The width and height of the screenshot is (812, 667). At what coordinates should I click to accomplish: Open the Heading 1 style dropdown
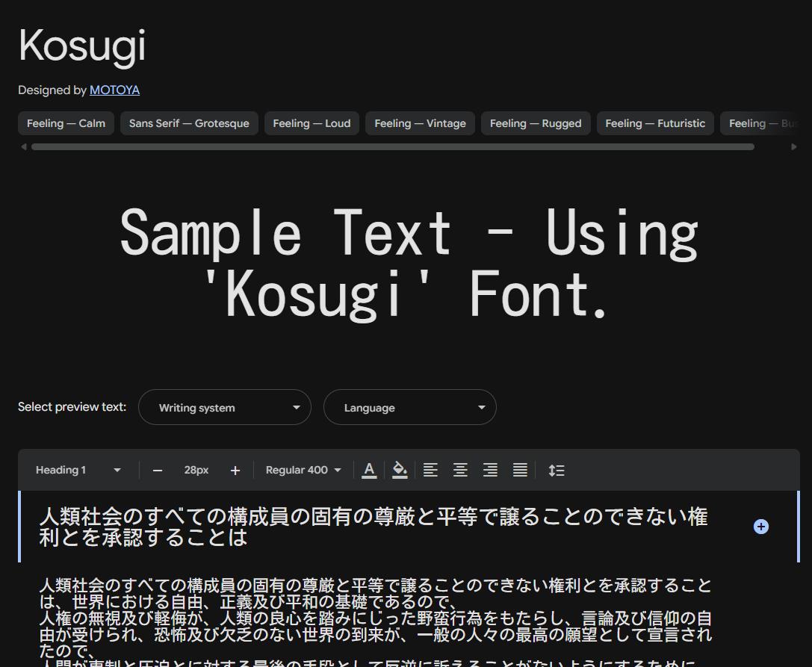[x=78, y=471]
